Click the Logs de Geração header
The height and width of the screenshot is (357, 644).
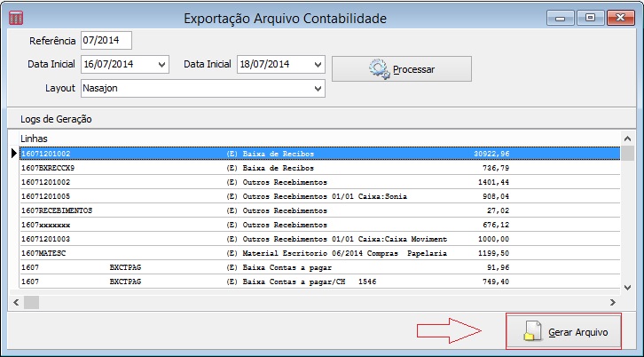click(x=56, y=119)
